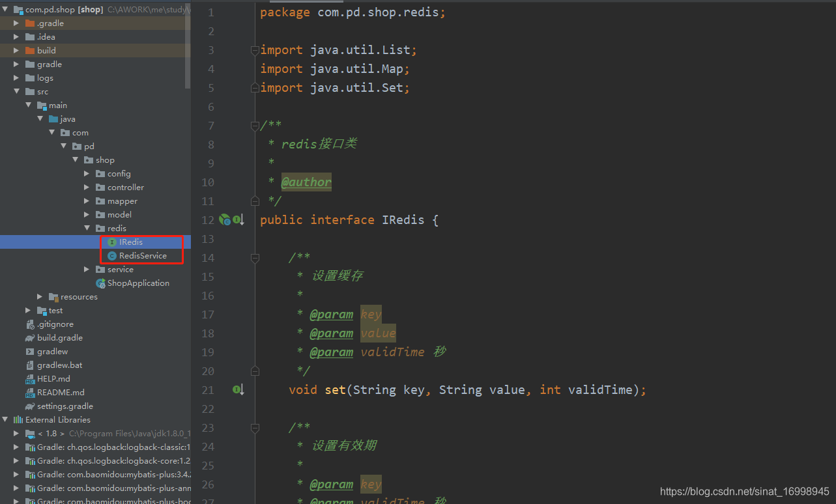Viewport: 836px width, 504px height.
Task: Click the @author tag in the Javadoc
Action: 306,182
